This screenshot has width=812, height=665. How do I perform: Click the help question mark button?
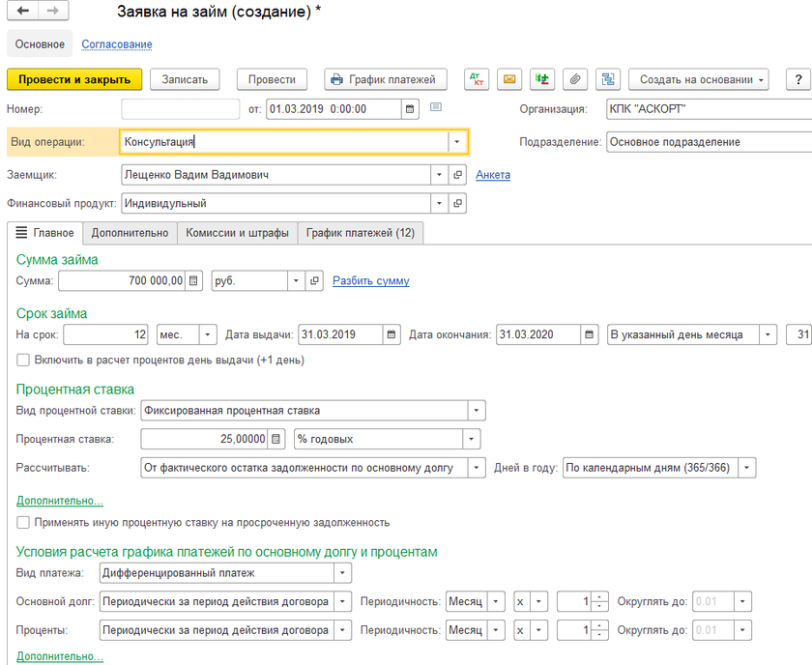click(x=797, y=79)
